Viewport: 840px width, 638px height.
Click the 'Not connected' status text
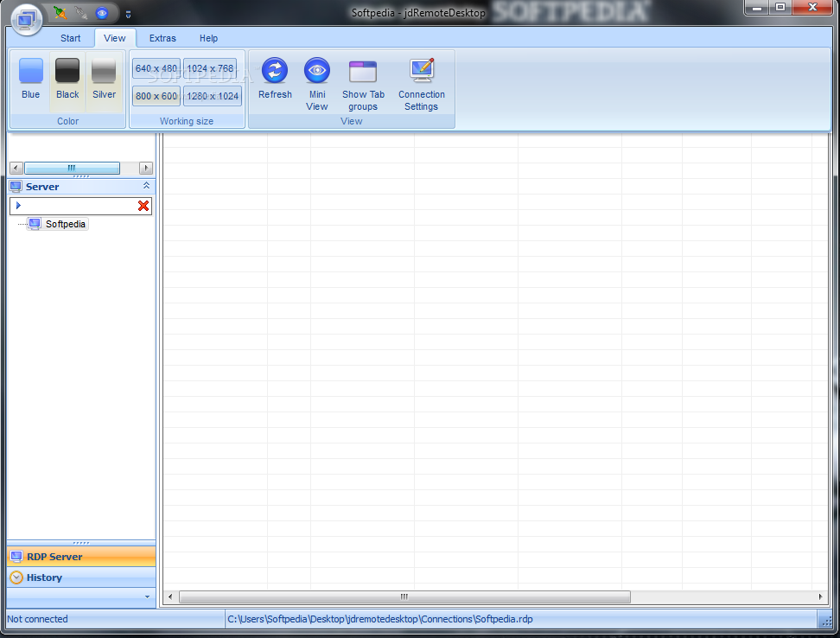click(37, 619)
